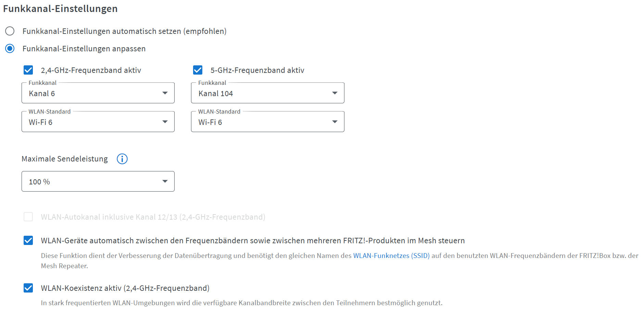
Task: Click the '2,4-GHz-Frequenzband aktiv' label text
Action: [91, 70]
